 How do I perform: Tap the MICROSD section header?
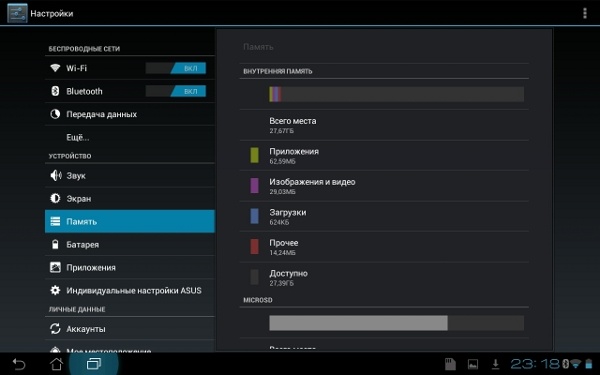click(258, 300)
